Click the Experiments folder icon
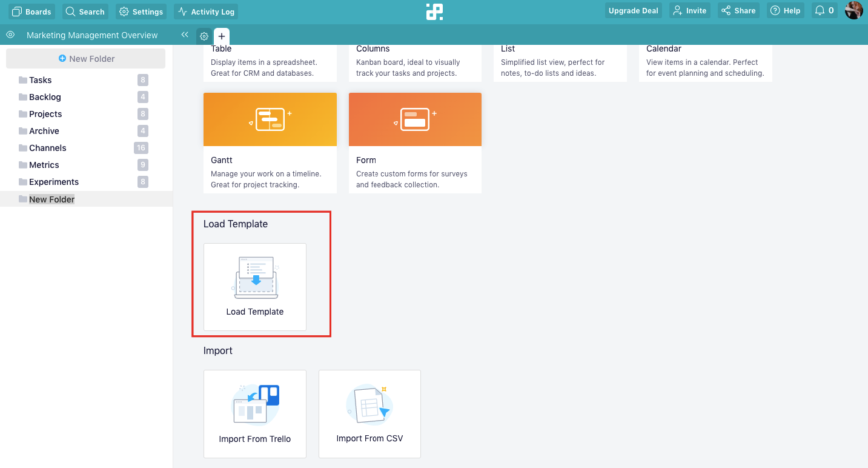 pos(23,182)
